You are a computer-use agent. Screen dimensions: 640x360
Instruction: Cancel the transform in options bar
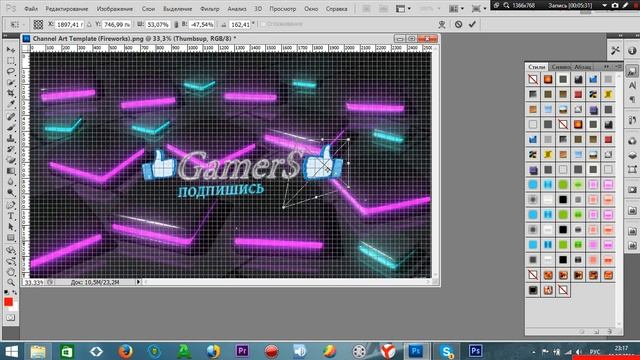[458, 24]
